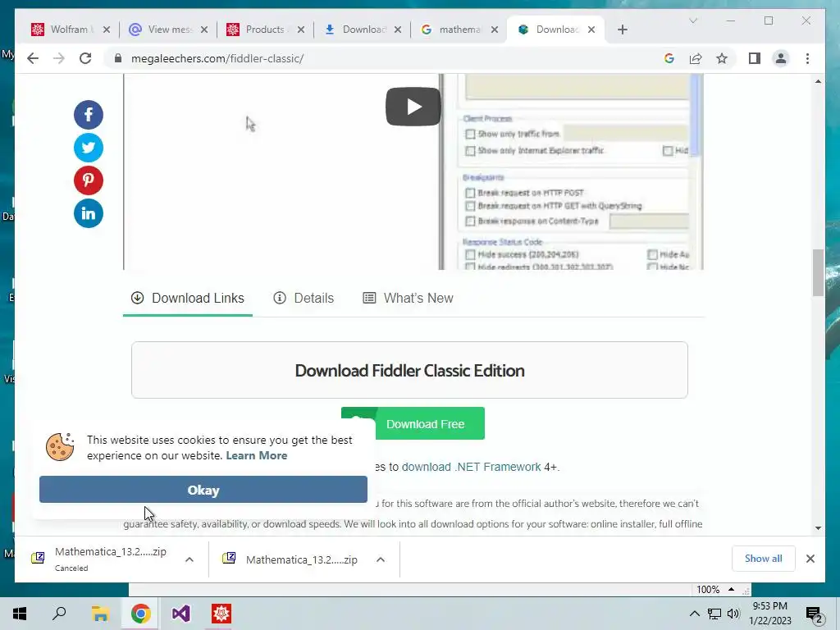Share page on Facebook icon
This screenshot has width=840, height=630.
tap(89, 115)
